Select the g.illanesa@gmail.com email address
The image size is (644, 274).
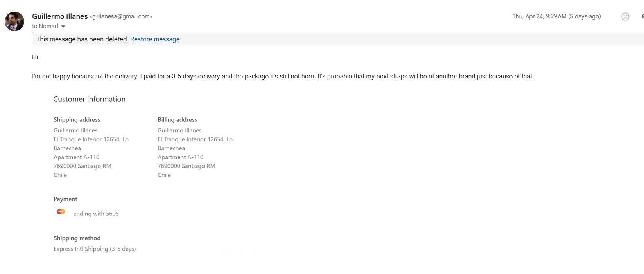coord(121,16)
